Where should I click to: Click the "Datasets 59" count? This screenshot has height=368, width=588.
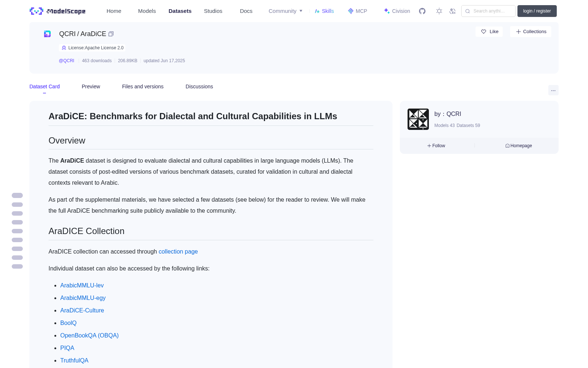click(468, 125)
